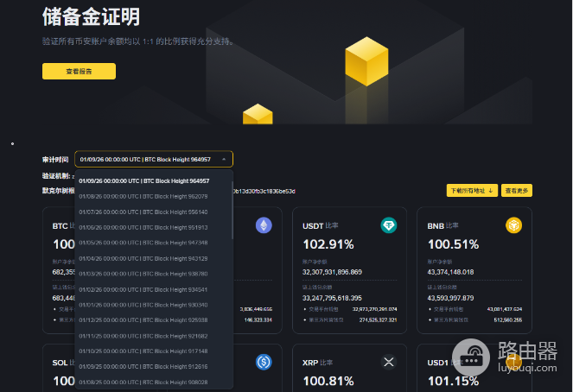Click USDT on-chain balance 33,247,795,618.395
573x392 pixels.
tap(332, 298)
